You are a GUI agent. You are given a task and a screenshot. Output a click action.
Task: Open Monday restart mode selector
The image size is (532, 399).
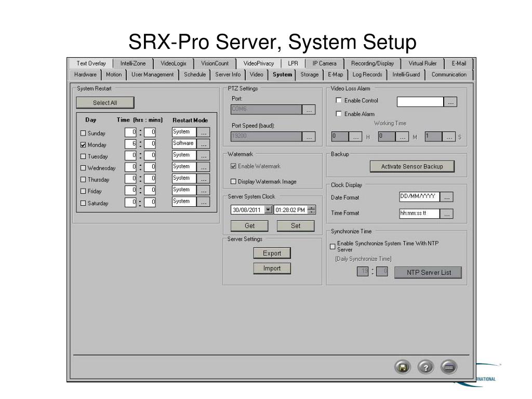(x=204, y=144)
